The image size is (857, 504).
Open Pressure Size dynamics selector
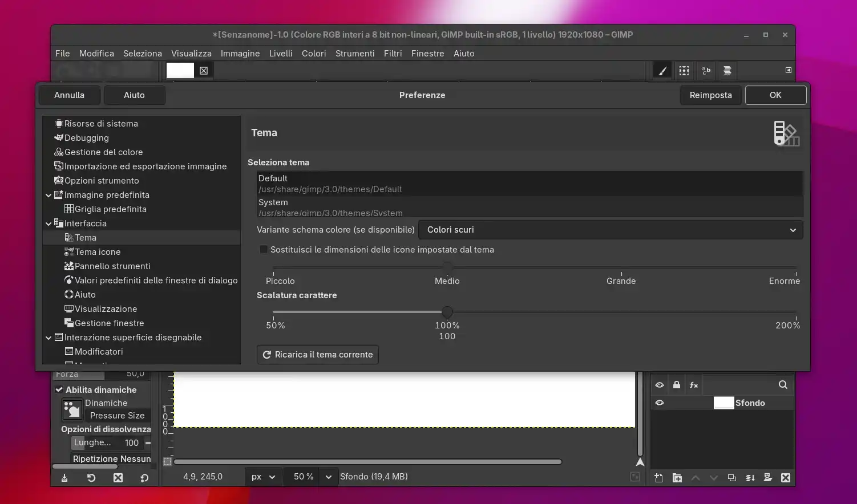pyautogui.click(x=117, y=416)
